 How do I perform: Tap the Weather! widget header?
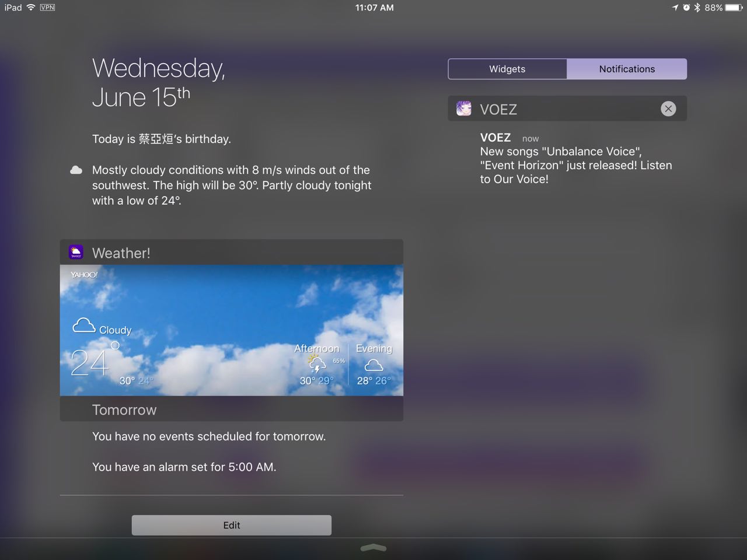(x=232, y=253)
